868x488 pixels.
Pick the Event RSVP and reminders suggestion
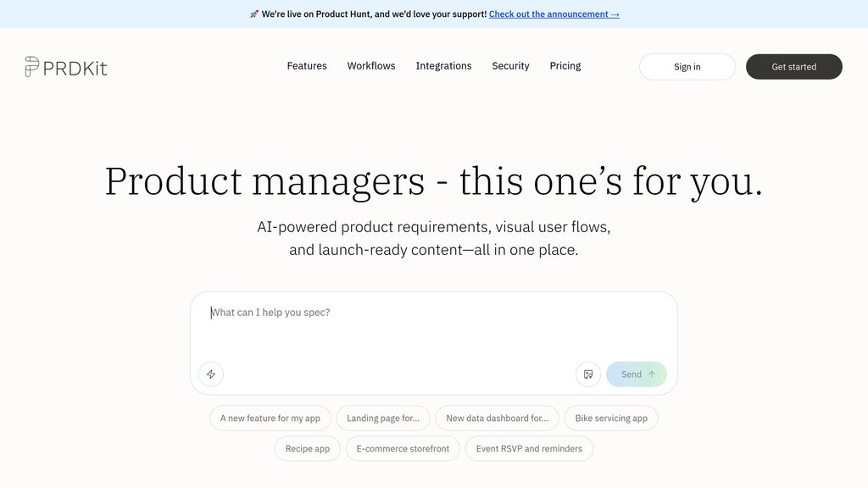(x=529, y=449)
